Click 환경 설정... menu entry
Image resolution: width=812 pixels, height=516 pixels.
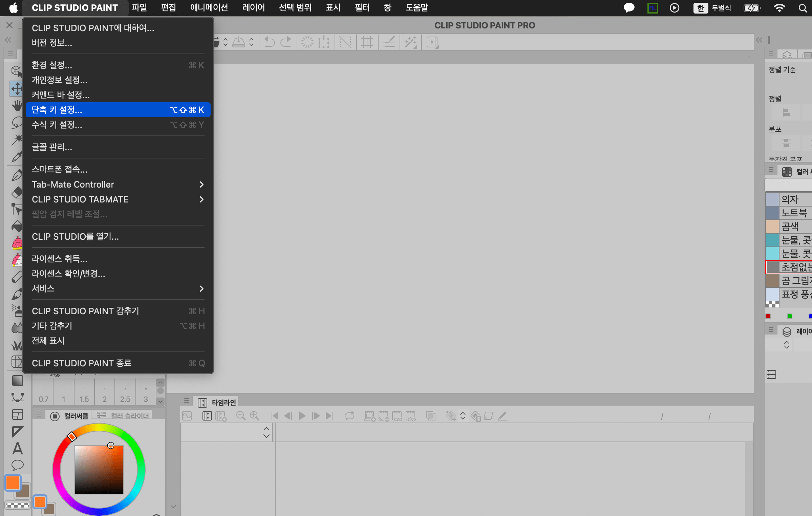coord(52,65)
